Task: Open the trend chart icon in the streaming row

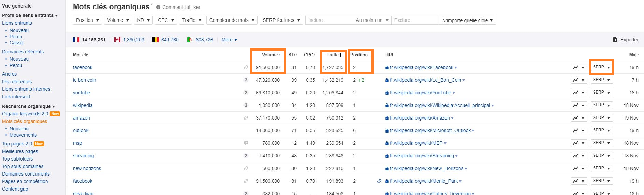Action: [x=579, y=156]
